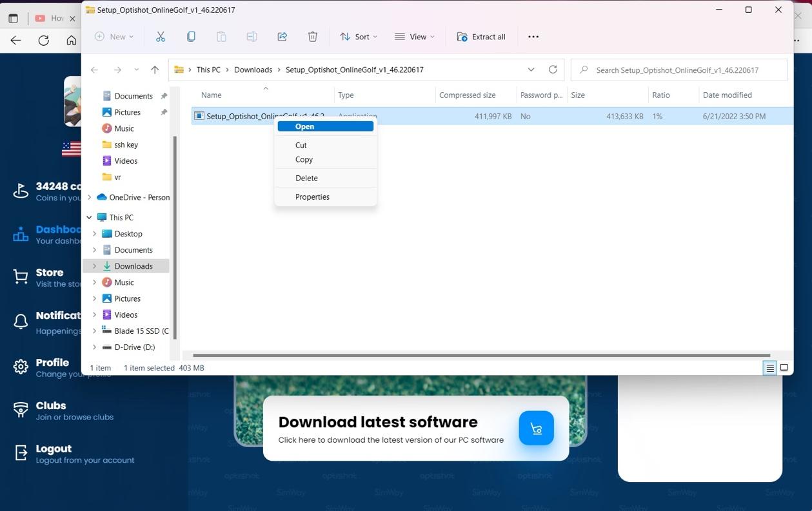Go back in File Explorer navigation
Viewport: 812px width, 511px height.
click(94, 70)
